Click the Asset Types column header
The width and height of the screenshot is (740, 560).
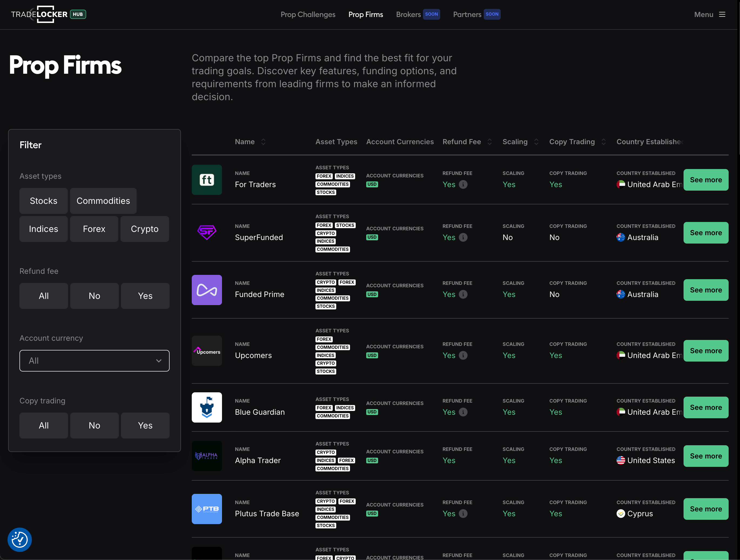click(336, 142)
